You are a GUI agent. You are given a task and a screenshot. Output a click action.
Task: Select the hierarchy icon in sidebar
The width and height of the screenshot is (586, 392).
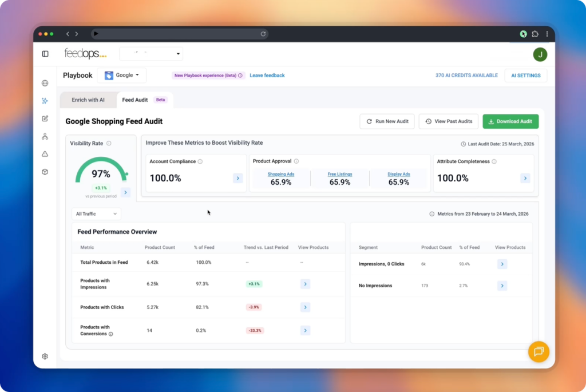click(45, 136)
